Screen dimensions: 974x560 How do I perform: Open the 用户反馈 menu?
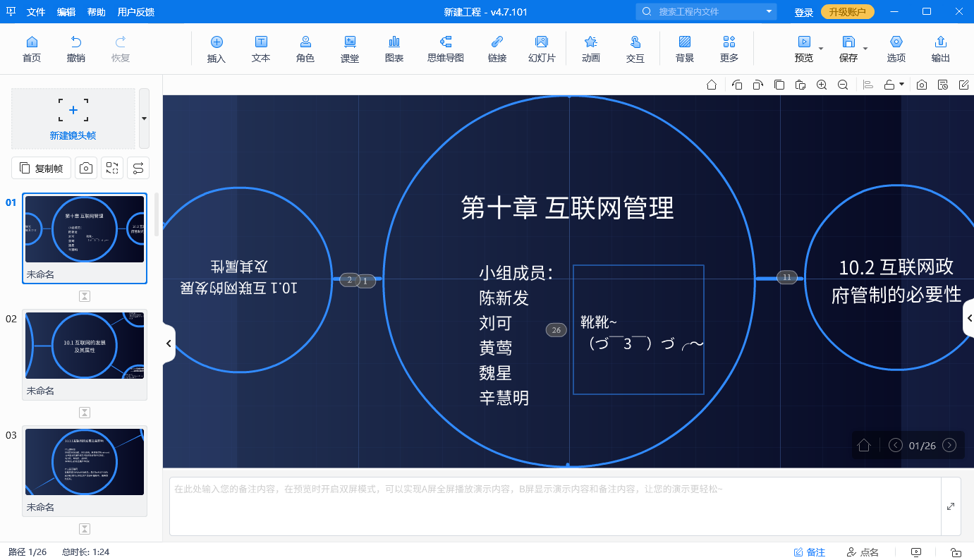(136, 12)
